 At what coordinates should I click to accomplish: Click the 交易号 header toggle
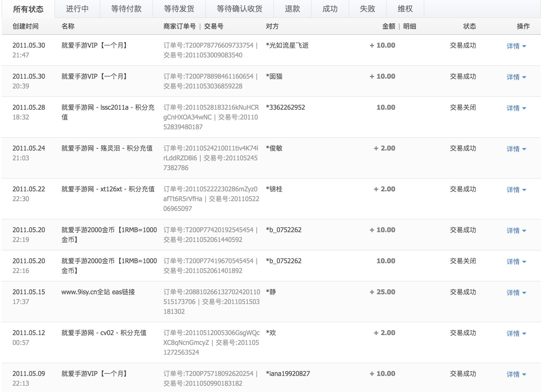click(x=213, y=26)
